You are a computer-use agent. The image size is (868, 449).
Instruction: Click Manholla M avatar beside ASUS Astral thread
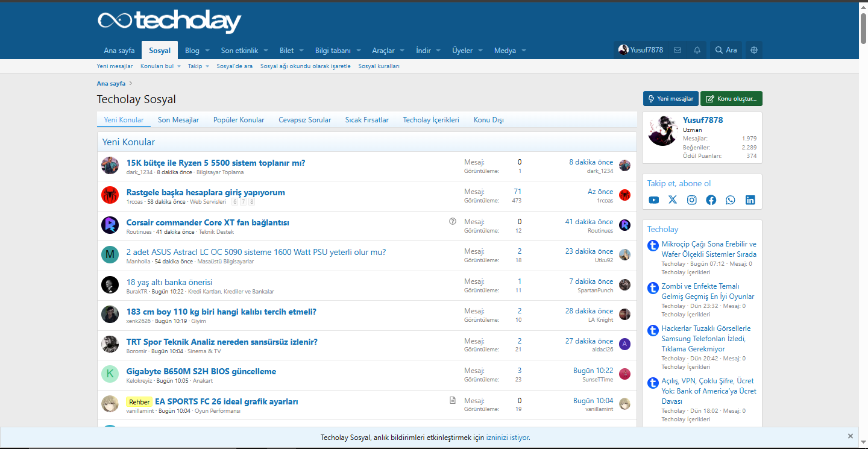click(x=110, y=255)
